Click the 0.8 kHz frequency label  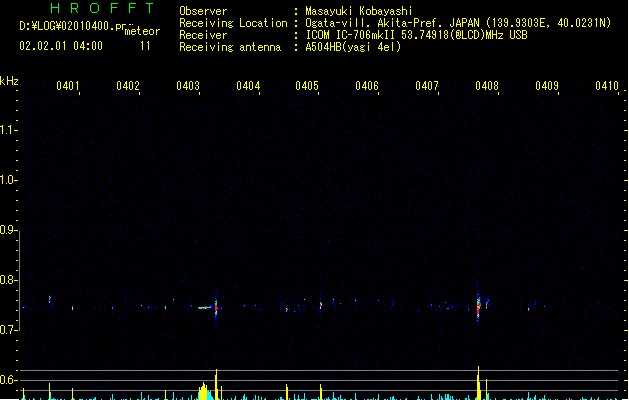coord(8,280)
